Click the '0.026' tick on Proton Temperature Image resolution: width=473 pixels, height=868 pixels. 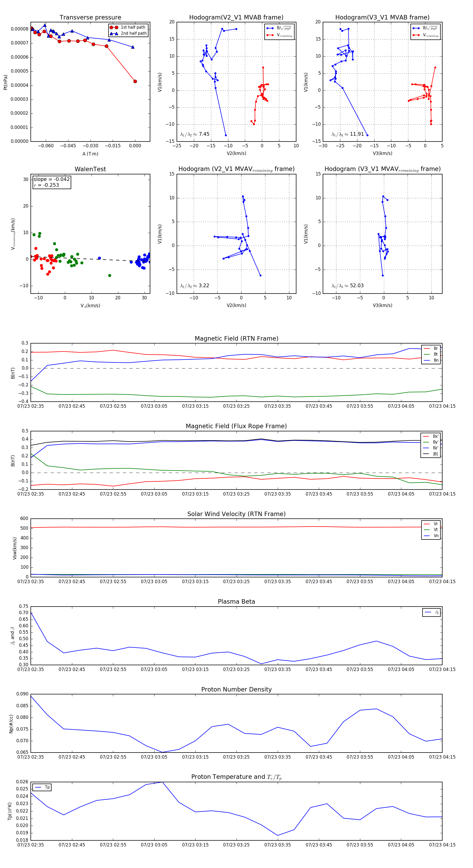point(22,782)
